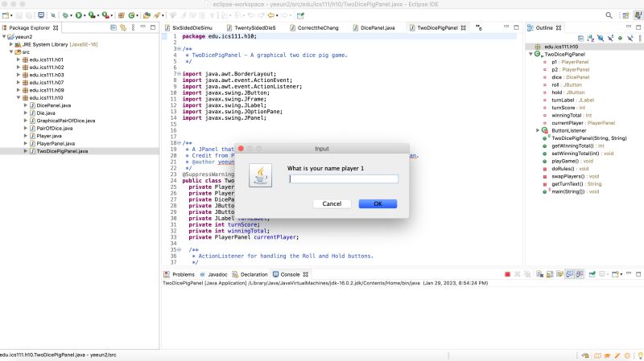
Task: Toggle Scroll Lock in Console toolbar
Action: (550, 274)
